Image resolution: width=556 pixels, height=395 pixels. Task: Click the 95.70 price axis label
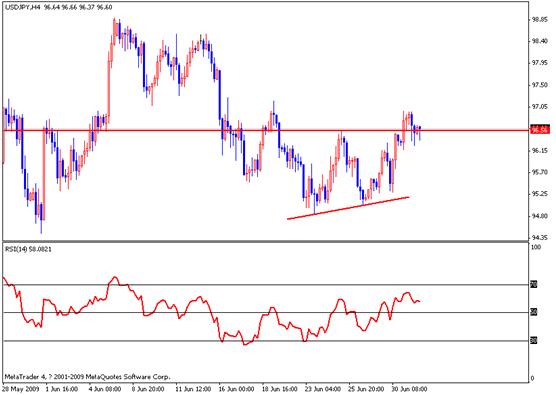pos(539,172)
